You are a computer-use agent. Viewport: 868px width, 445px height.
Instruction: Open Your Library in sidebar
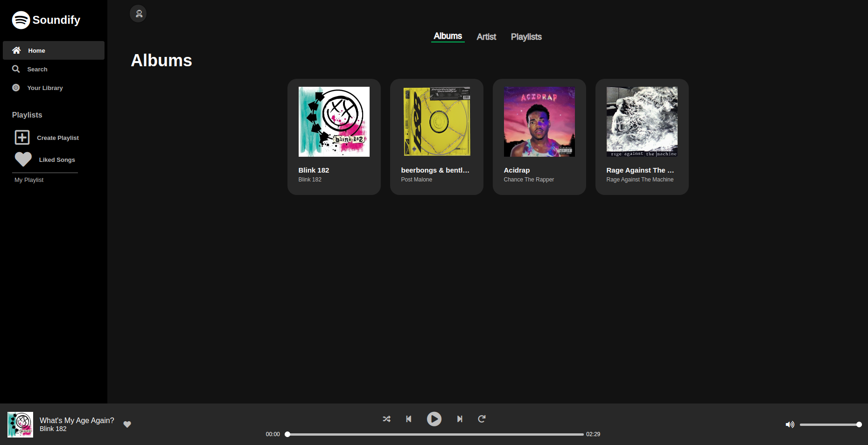[54, 88]
